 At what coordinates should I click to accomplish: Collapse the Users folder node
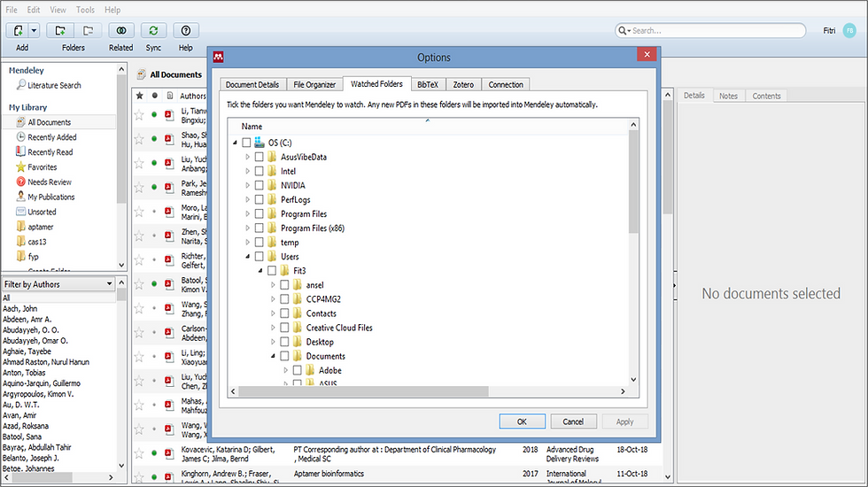(x=247, y=257)
